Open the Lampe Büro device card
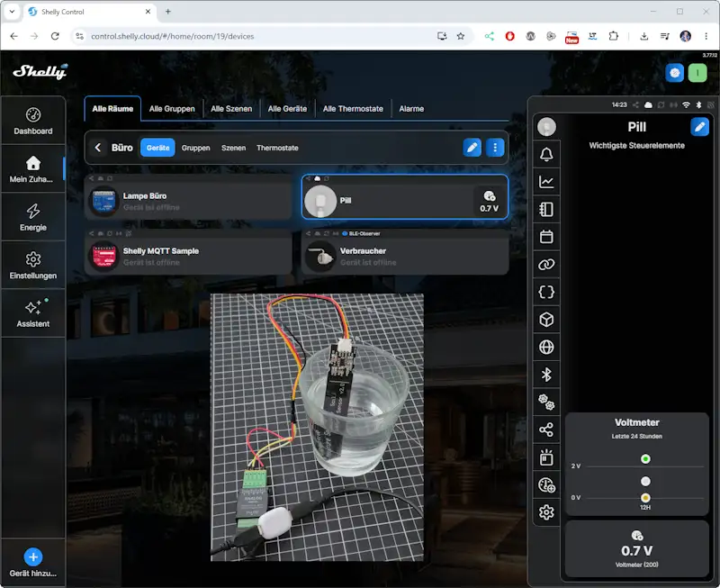Screen dimensions: 720x588 tap(188, 196)
